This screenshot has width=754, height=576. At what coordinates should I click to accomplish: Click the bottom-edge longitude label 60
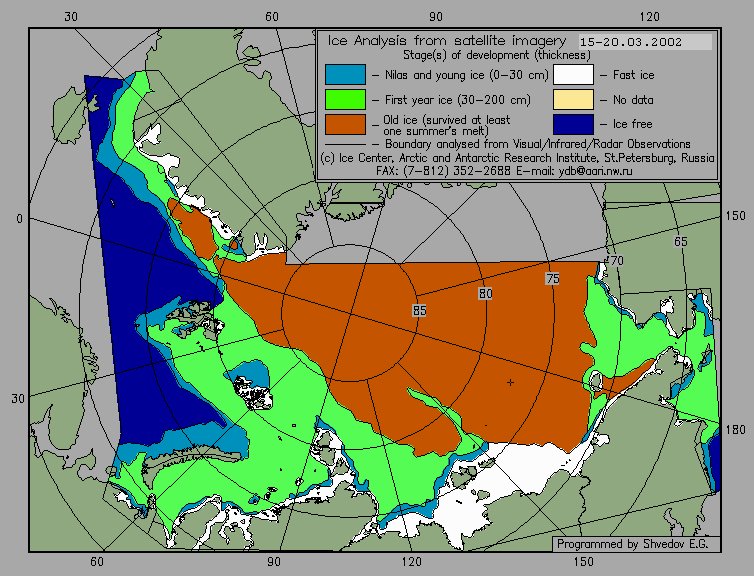point(97,562)
